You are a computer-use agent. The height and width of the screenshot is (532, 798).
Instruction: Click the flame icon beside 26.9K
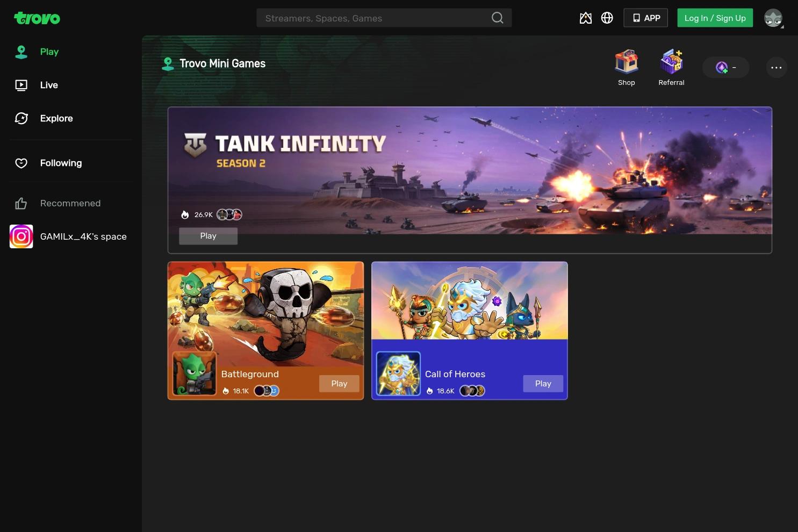pyautogui.click(x=185, y=215)
